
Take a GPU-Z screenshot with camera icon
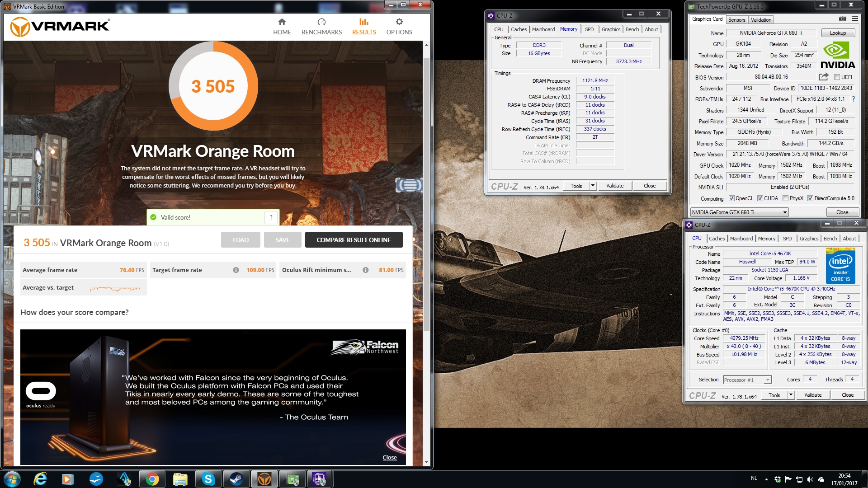click(843, 19)
